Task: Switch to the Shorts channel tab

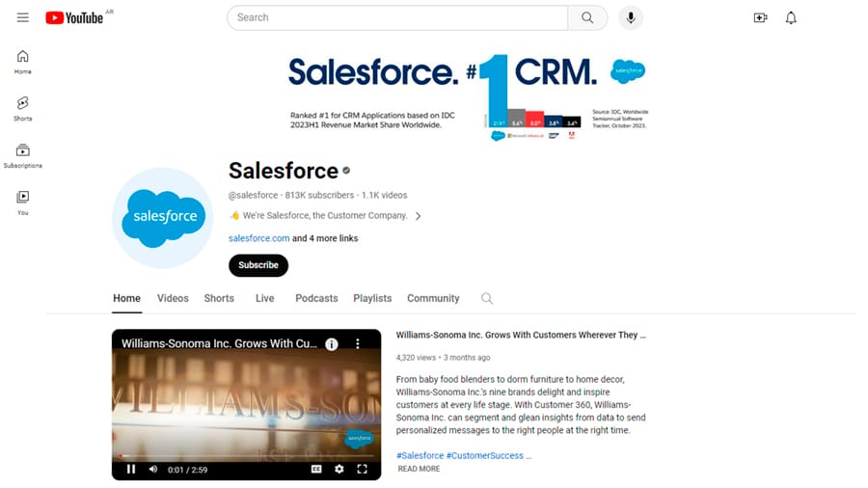Action: coord(219,298)
